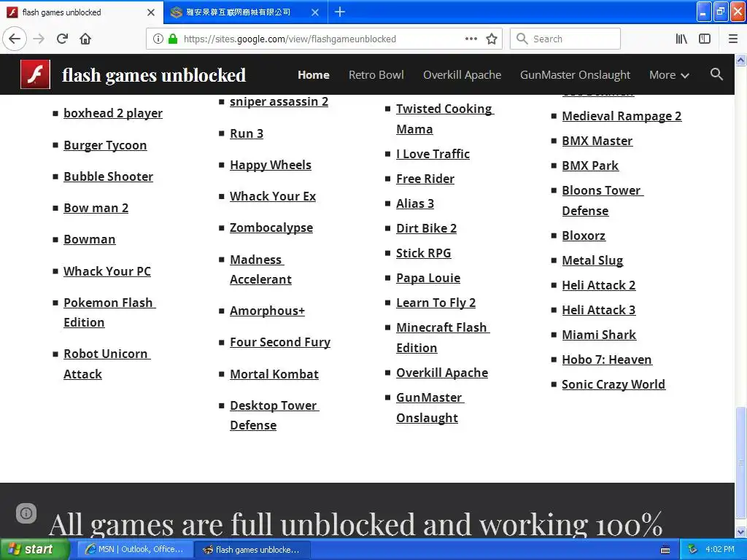Open the Papa Louie link
747x560 pixels.
point(427,278)
